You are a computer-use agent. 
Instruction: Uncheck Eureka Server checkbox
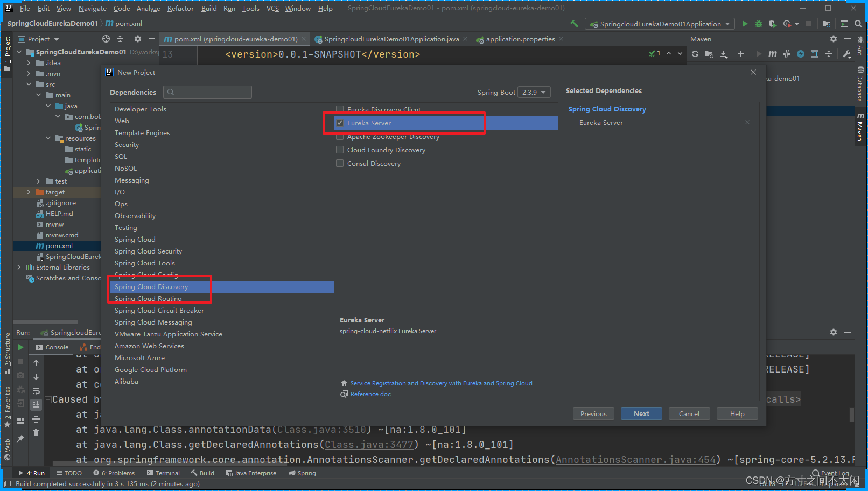click(340, 123)
